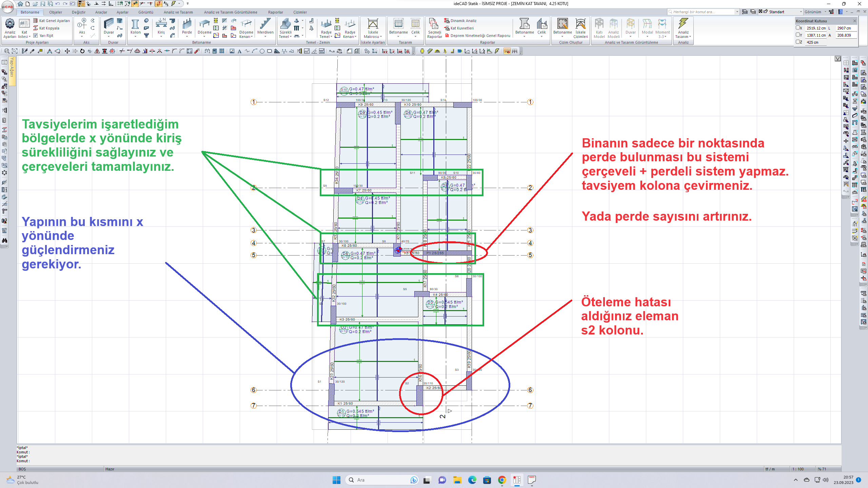
Task: Close the Koordinat Kutusu panel
Action: click(x=854, y=21)
